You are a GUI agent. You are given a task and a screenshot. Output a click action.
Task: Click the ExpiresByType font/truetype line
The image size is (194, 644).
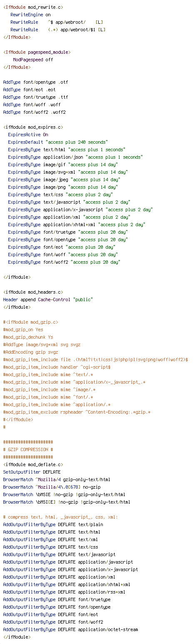(x=67, y=232)
